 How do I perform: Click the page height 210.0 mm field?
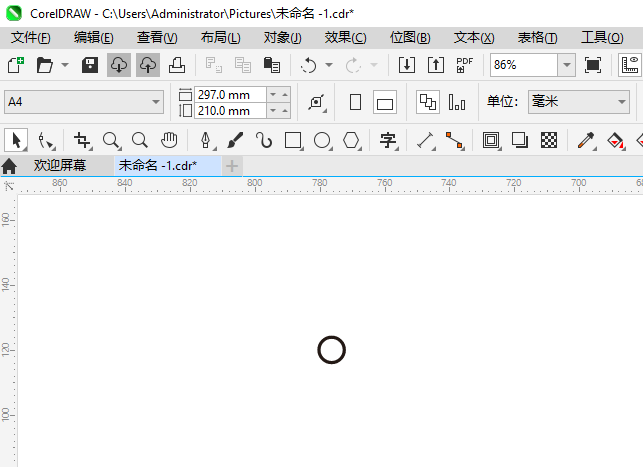[230, 111]
